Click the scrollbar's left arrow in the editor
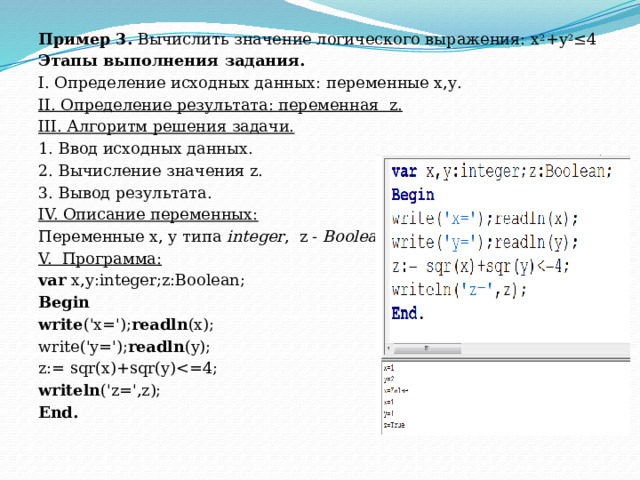Viewport: 640px width, 480px height. point(389,349)
